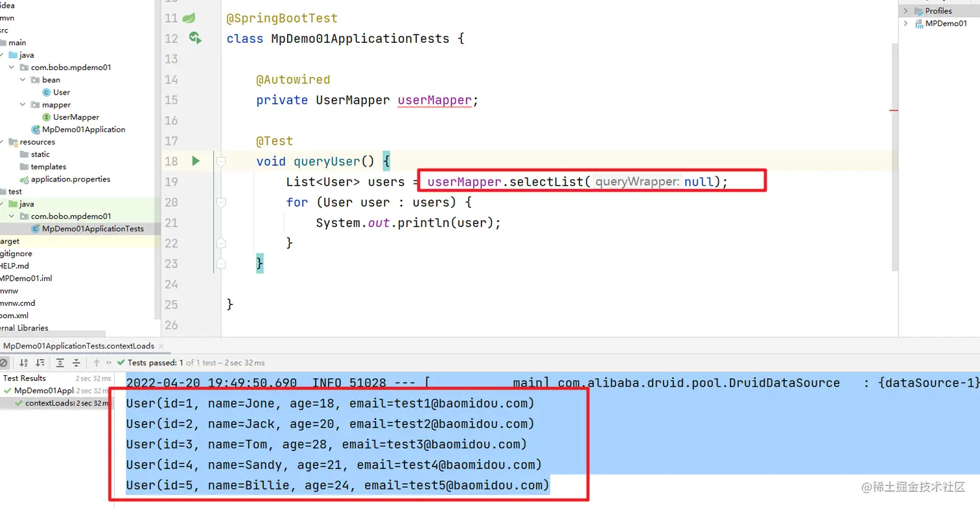Collapse test com.bobo.mpdemo01 package
The image size is (980, 508).
pyautogui.click(x=12, y=216)
